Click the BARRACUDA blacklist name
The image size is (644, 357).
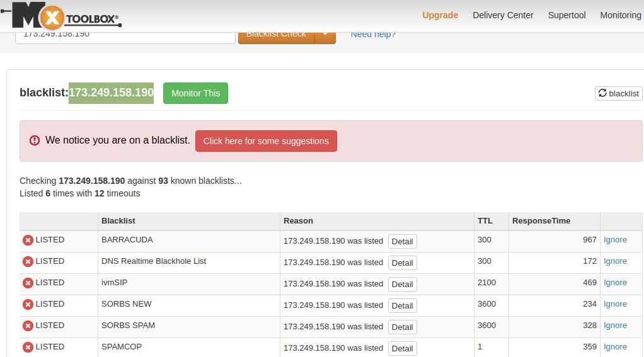coord(127,240)
